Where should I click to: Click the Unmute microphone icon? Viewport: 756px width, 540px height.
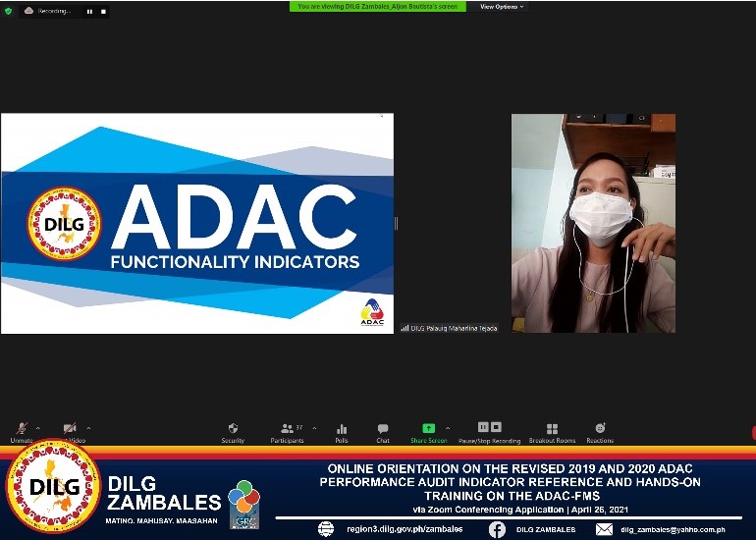click(22, 428)
